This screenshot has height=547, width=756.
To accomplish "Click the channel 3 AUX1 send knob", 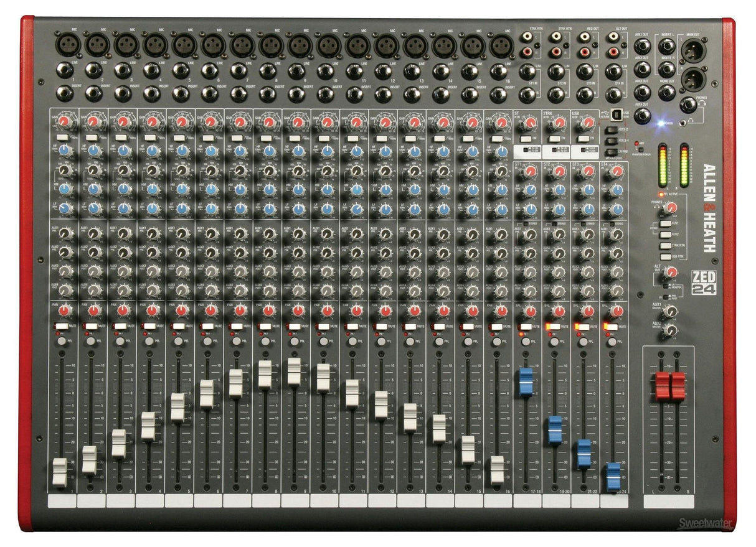I will click(123, 233).
